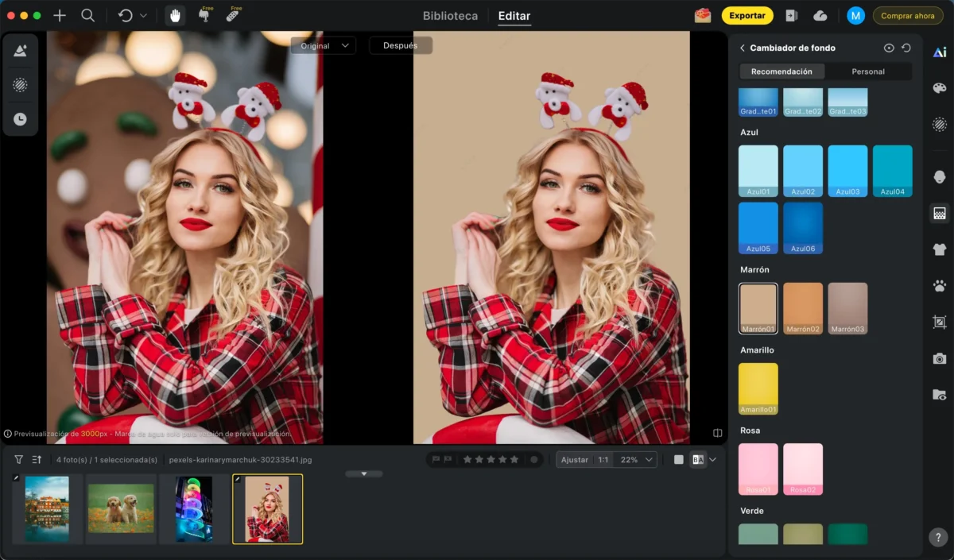Switch to the Biblioteca tab
Screen dimensions: 954x560
tap(450, 15)
